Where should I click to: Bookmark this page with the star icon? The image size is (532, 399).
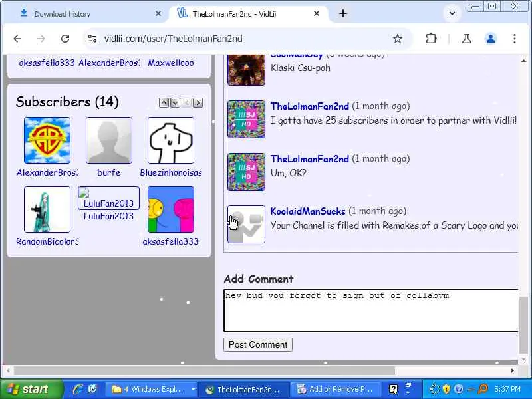(x=397, y=39)
